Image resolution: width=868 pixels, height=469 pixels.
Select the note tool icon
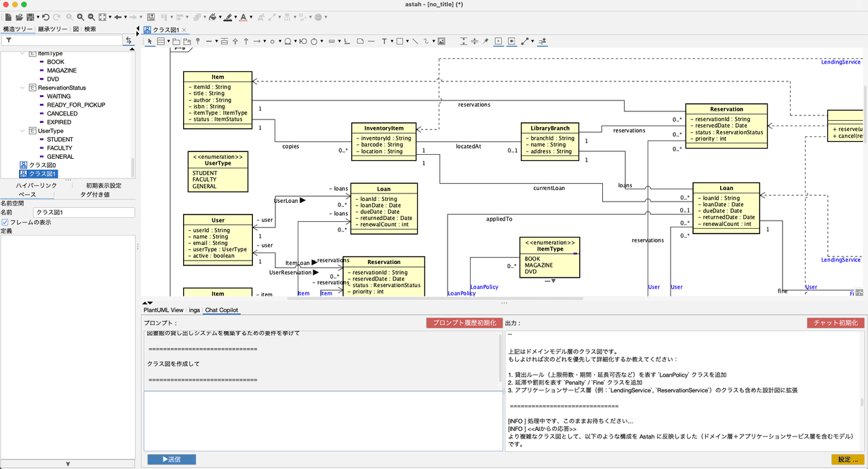(x=360, y=41)
